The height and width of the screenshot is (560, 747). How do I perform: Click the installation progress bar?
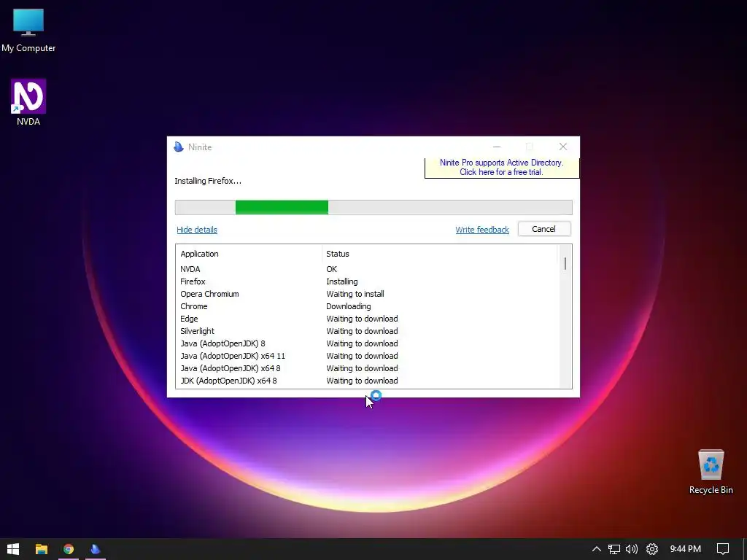(373, 207)
